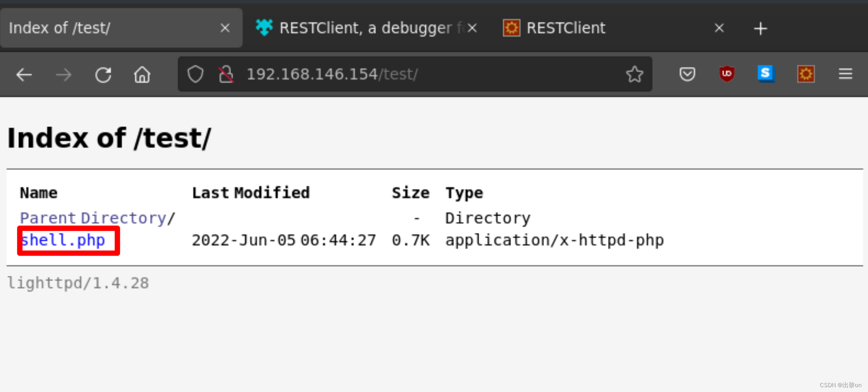Select the 2022-Jun-05 06:44:27 timestamp
This screenshot has width=868, height=392.
(284, 240)
